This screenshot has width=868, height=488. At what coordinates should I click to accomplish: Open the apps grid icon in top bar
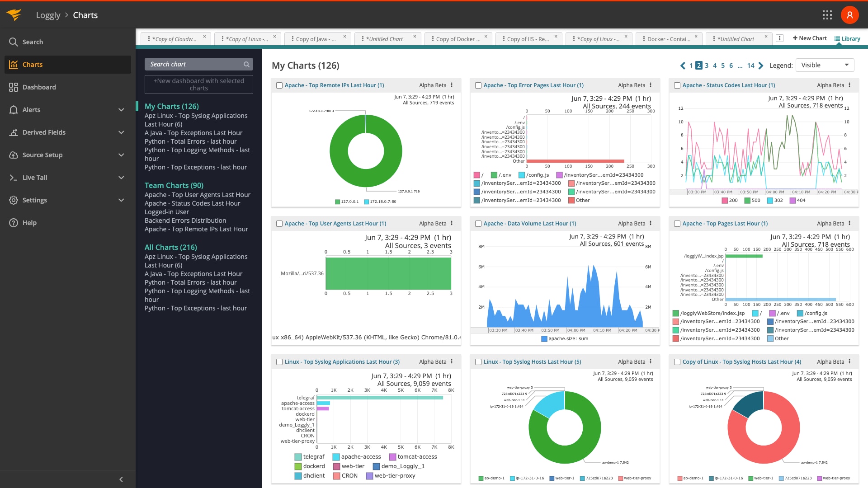click(827, 14)
